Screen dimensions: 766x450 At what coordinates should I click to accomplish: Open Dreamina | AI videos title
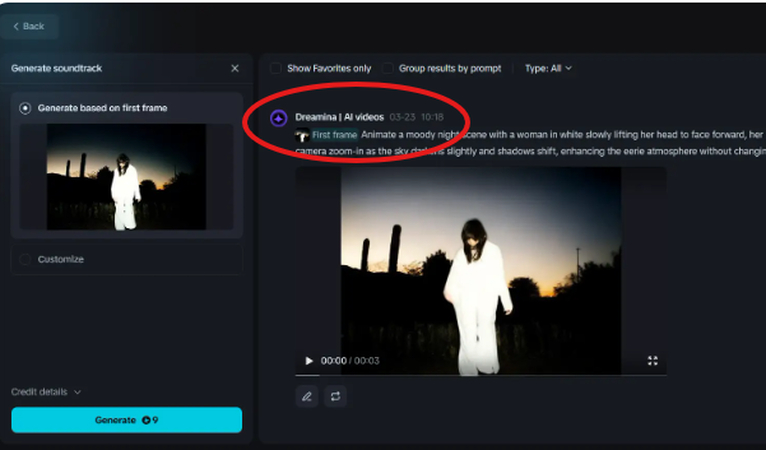point(340,117)
